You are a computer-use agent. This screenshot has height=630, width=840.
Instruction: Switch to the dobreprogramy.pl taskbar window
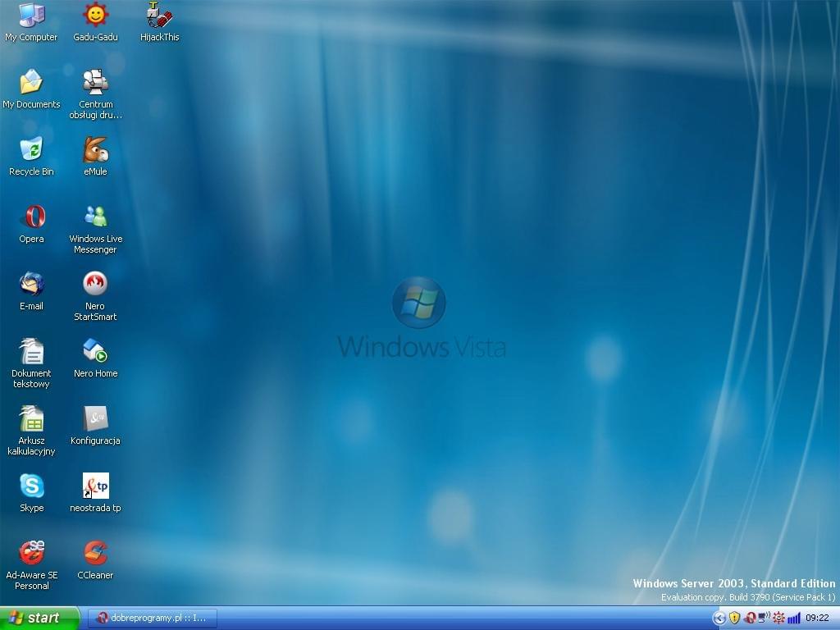click(153, 619)
